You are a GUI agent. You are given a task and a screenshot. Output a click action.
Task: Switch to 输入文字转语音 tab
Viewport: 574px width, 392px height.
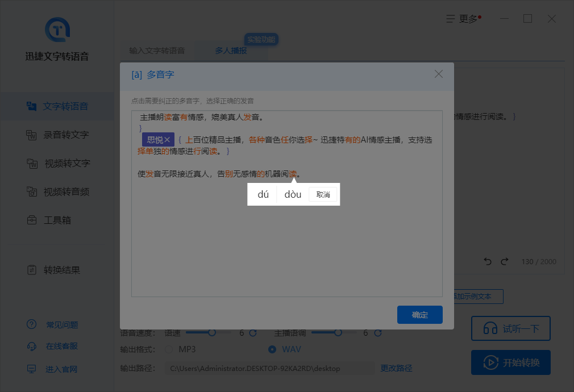pos(157,51)
